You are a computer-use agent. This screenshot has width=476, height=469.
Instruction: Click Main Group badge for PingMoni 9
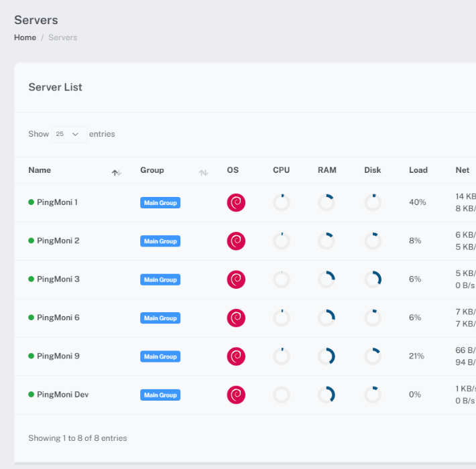pyautogui.click(x=160, y=357)
